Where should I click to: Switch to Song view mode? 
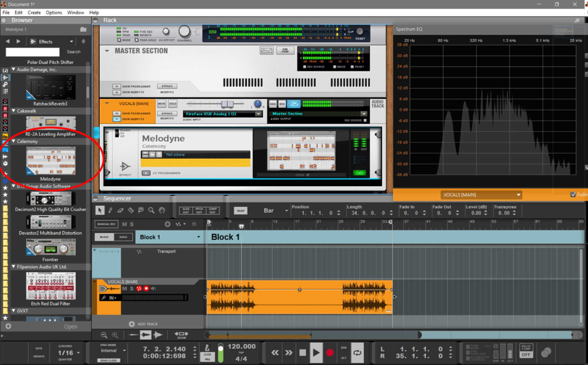[x=123, y=237]
